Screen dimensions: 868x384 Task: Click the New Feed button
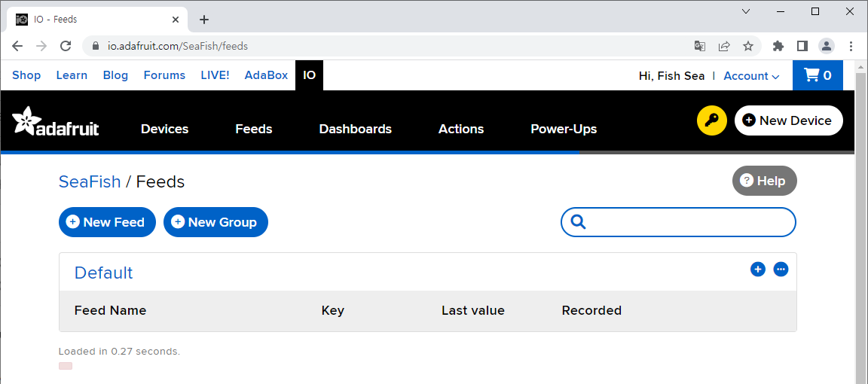(108, 222)
